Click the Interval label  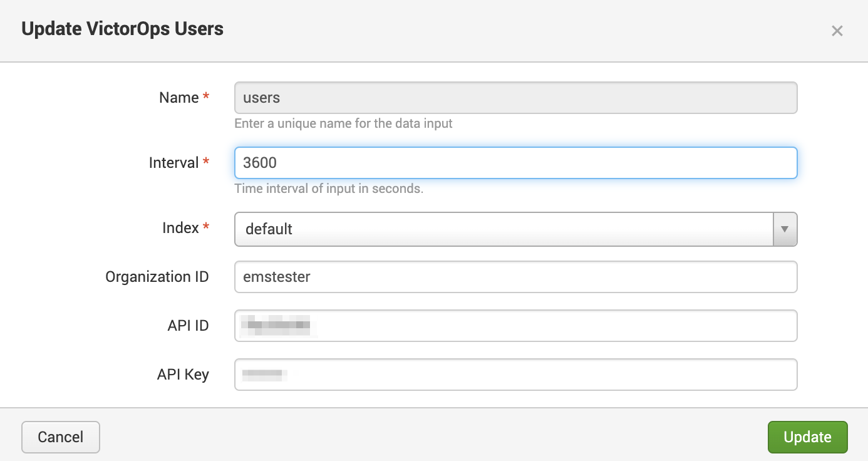[173, 163]
